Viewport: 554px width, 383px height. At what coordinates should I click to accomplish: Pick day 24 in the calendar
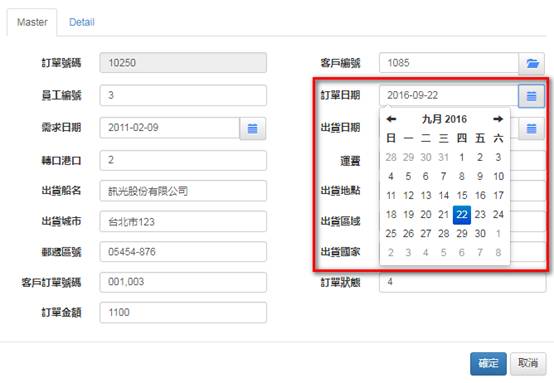(x=498, y=214)
